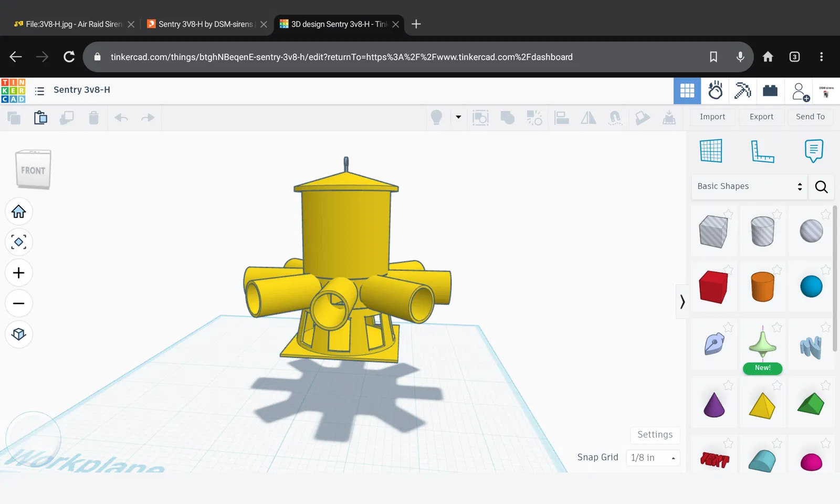840x504 pixels.
Task: Reset to Home view
Action: (19, 212)
